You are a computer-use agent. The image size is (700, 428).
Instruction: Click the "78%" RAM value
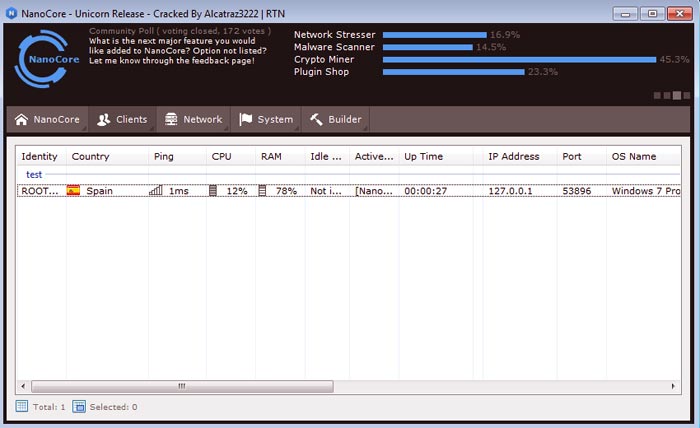point(286,191)
